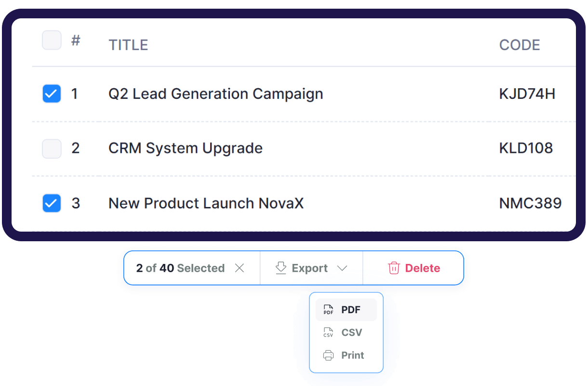Click the Export download icon
588x386 pixels.
281,268
